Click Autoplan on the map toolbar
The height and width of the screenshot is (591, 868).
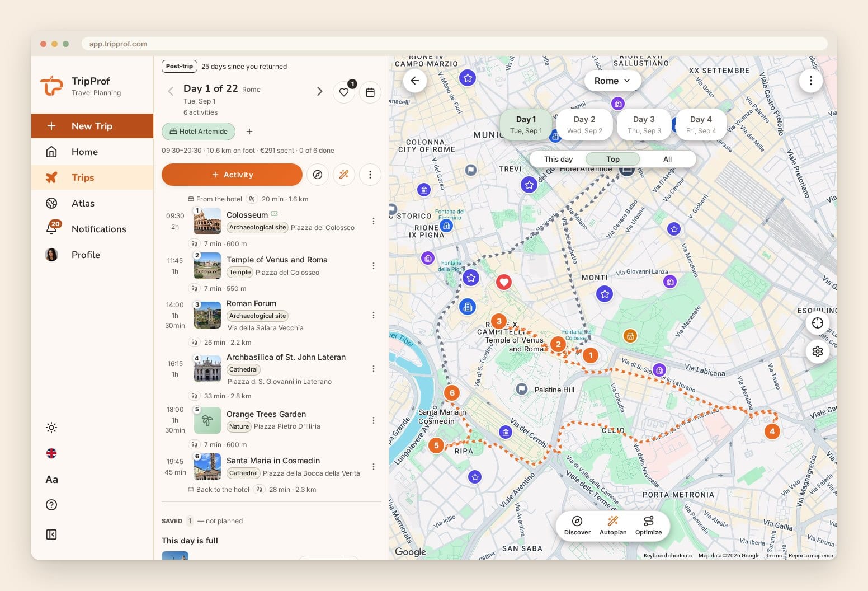point(613,526)
